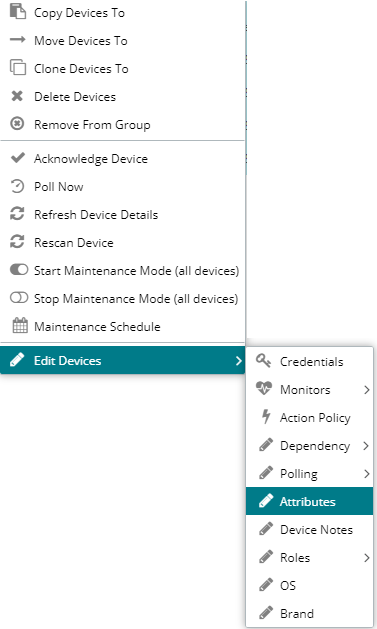Click the Start Maintenance Mode toggle icon
The image size is (377, 629).
point(19,270)
